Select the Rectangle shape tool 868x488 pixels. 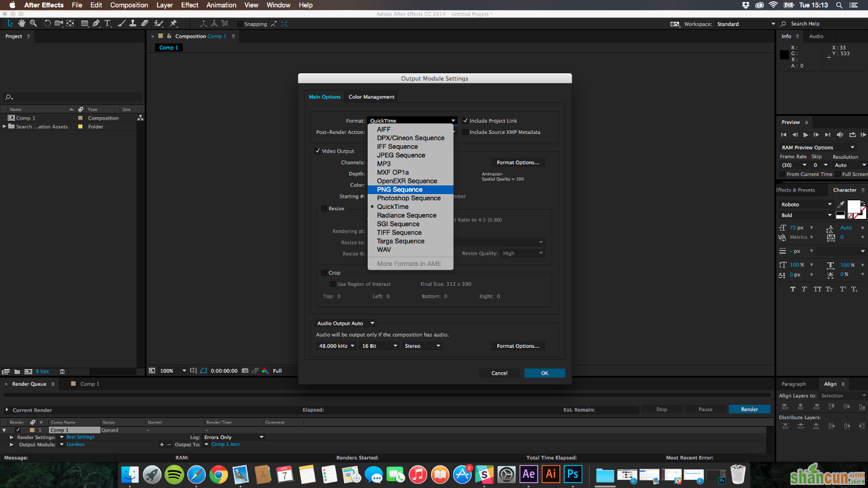coord(84,24)
